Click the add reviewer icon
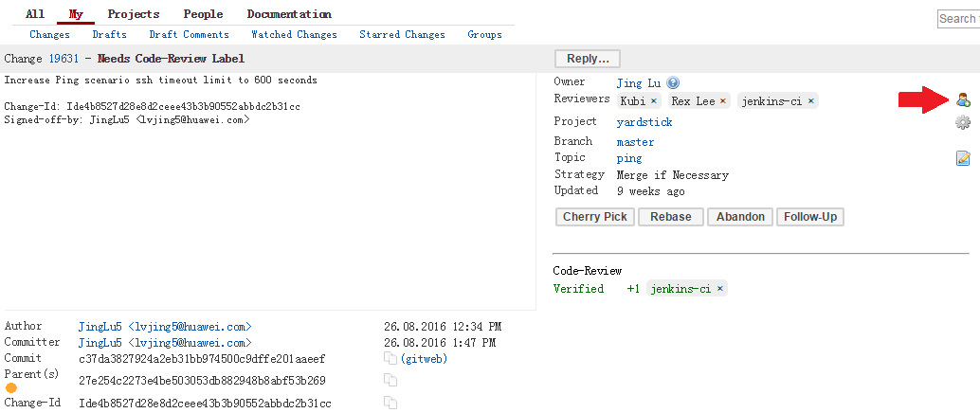980x413 pixels. coord(963,99)
